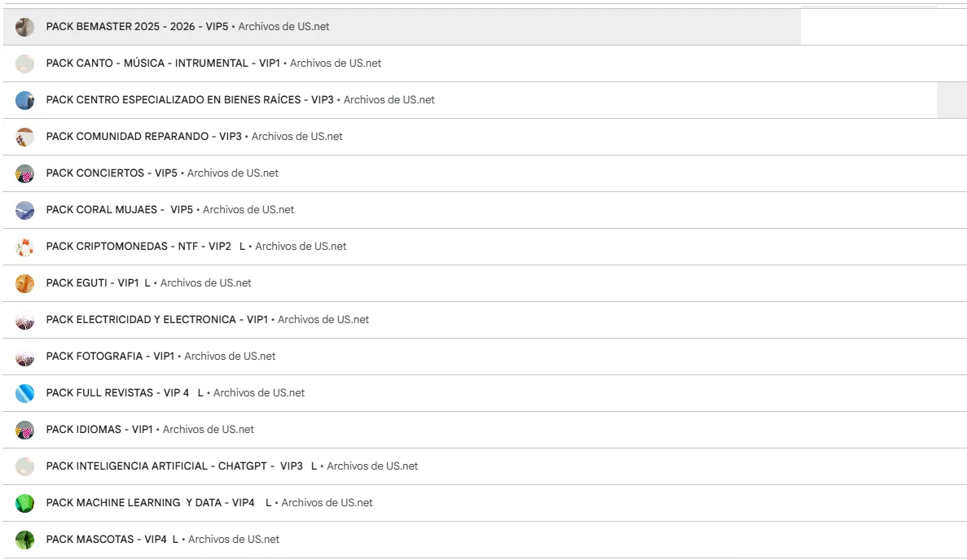Open PACK CONCIERTOS - VIP5 title
Viewport: 967px width, 560px height.
(112, 173)
